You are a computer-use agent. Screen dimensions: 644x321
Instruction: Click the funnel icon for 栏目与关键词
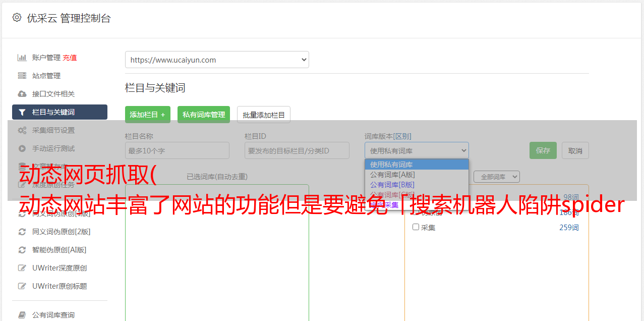click(22, 112)
